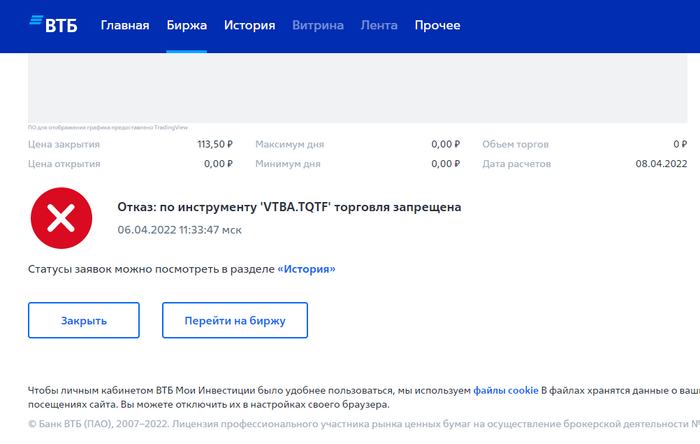Follow the «История» link in the status text

[306, 269]
